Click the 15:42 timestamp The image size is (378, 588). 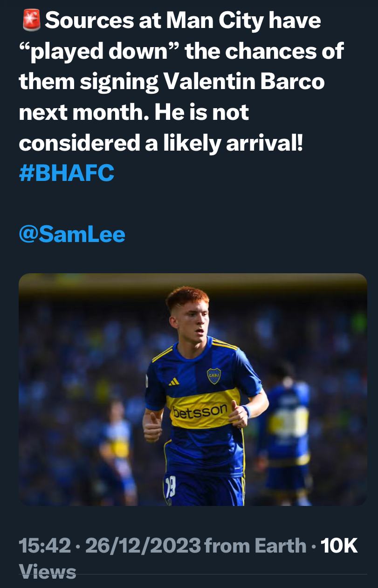45,546
